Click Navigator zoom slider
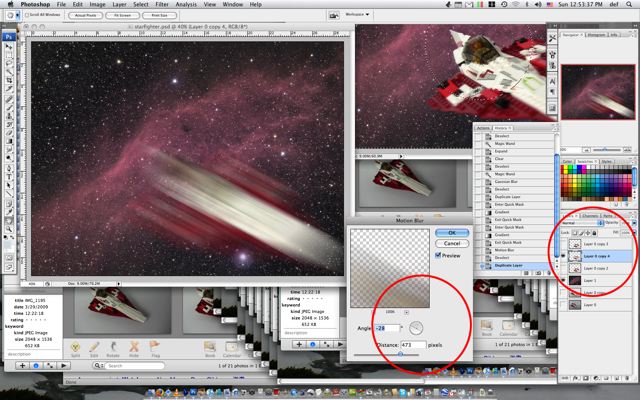 (x=605, y=150)
